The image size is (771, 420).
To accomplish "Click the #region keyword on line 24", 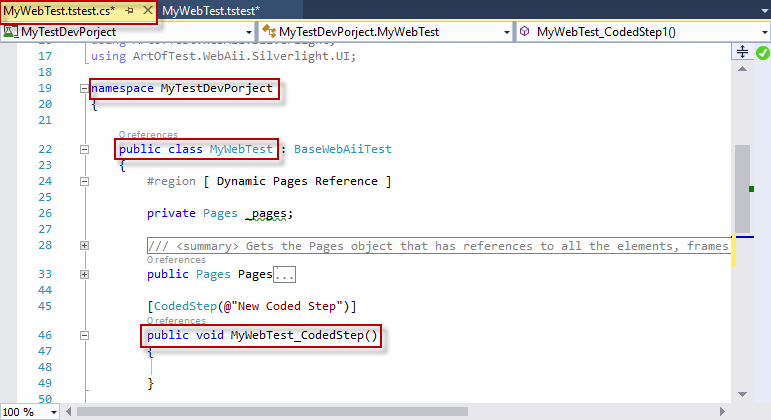I will [x=171, y=181].
